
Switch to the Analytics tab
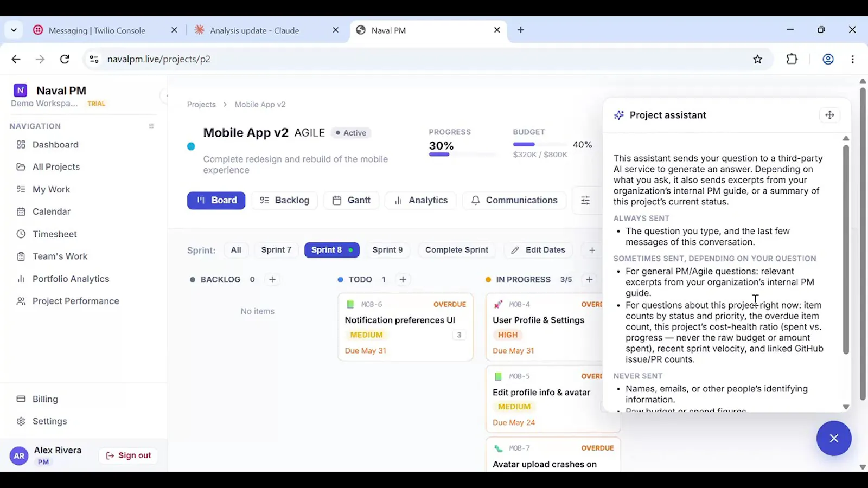(420, 201)
